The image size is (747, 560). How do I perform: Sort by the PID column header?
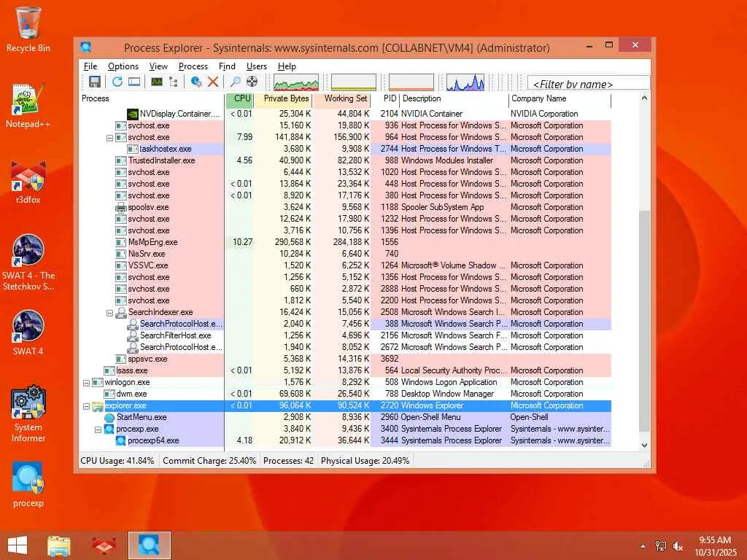click(385, 98)
